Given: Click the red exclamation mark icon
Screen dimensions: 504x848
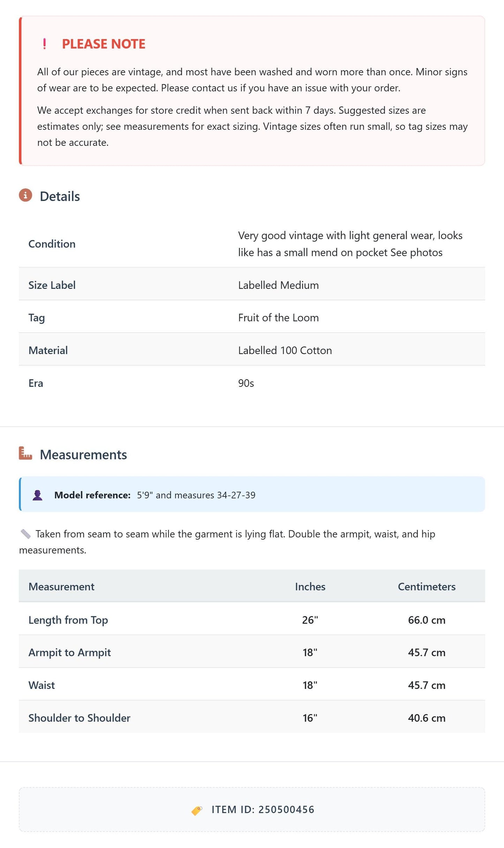Looking at the screenshot, I should 44,44.
